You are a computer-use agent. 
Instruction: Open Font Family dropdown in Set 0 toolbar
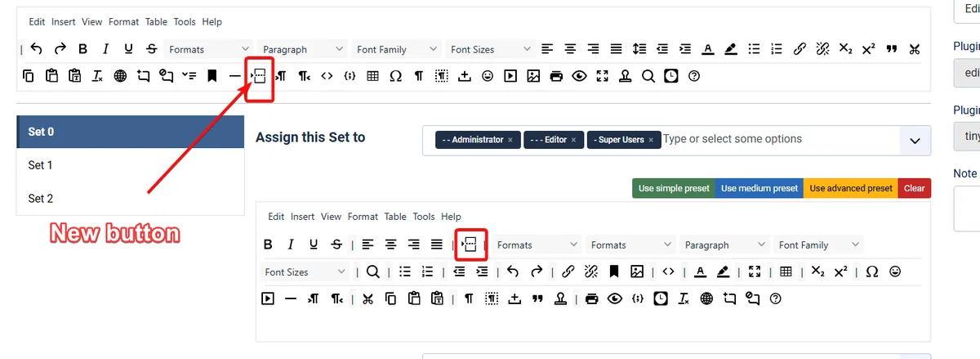pyautogui.click(x=818, y=245)
